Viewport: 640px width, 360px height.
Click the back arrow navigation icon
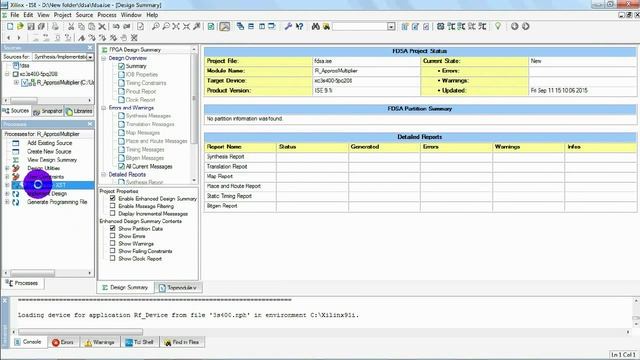9,38
